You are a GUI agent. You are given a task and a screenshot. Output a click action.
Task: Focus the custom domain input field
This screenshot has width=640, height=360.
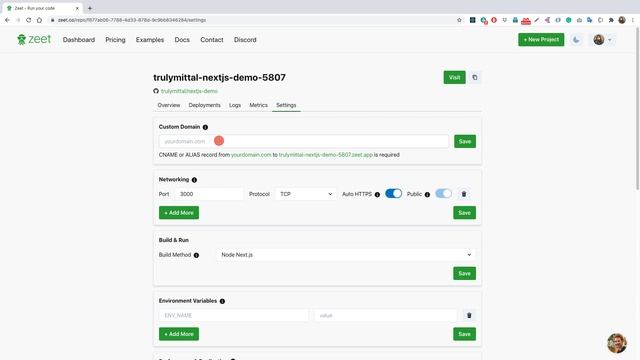[304, 141]
